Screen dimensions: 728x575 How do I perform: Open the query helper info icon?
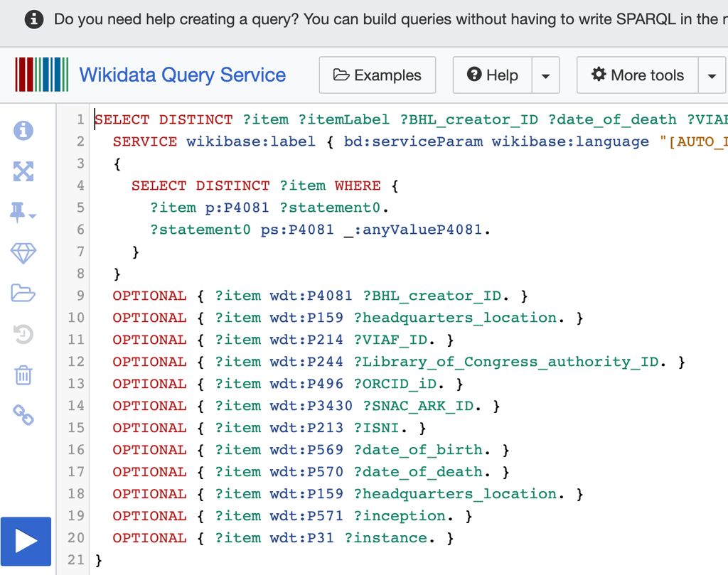click(23, 130)
